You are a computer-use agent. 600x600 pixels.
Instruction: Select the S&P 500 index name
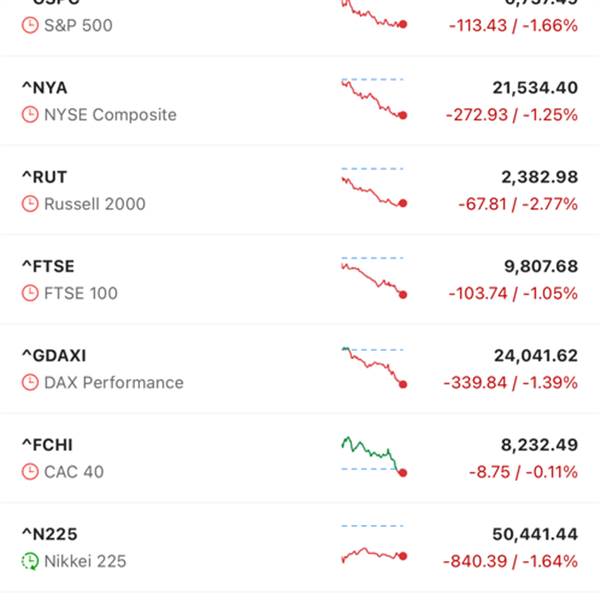click(78, 25)
